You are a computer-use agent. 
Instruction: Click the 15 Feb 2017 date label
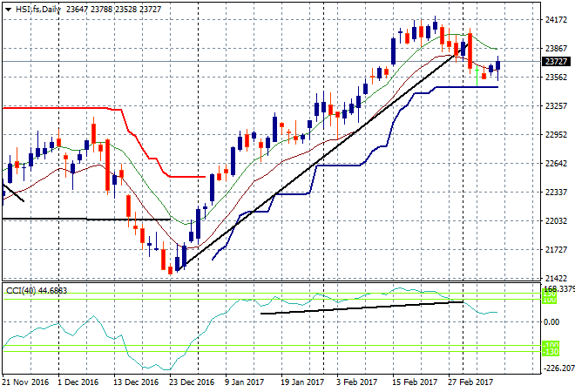click(x=415, y=382)
